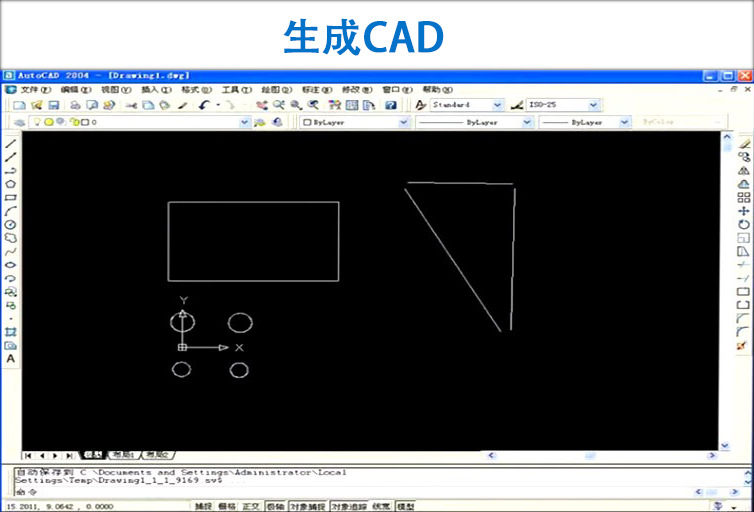Viewport: 754px width, 512px height.
Task: Open the 工具 Tools menu
Action: coord(237,89)
